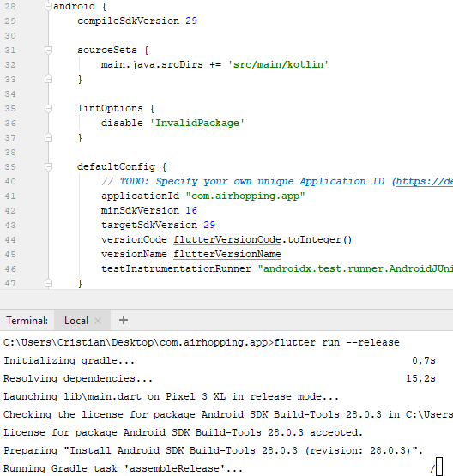Viewport: 453px width, 476px height.
Task: Click targetSdkVersion value 29
Action: [x=209, y=225]
